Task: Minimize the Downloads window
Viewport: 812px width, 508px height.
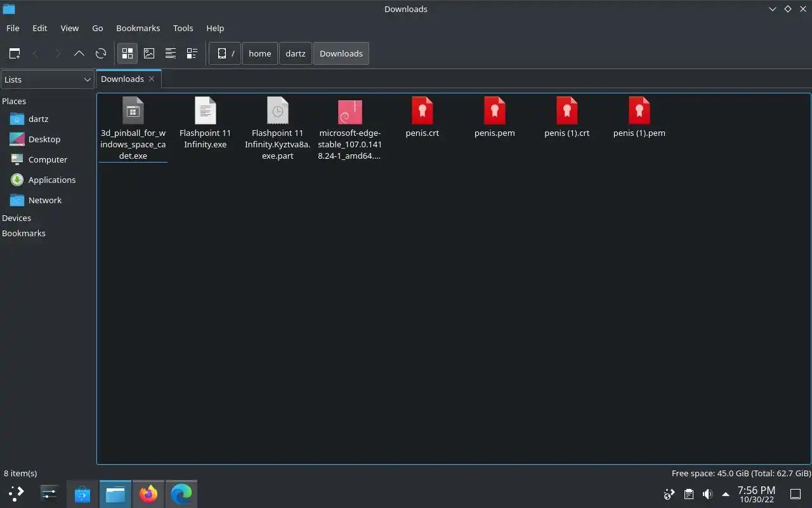Action: click(x=772, y=9)
